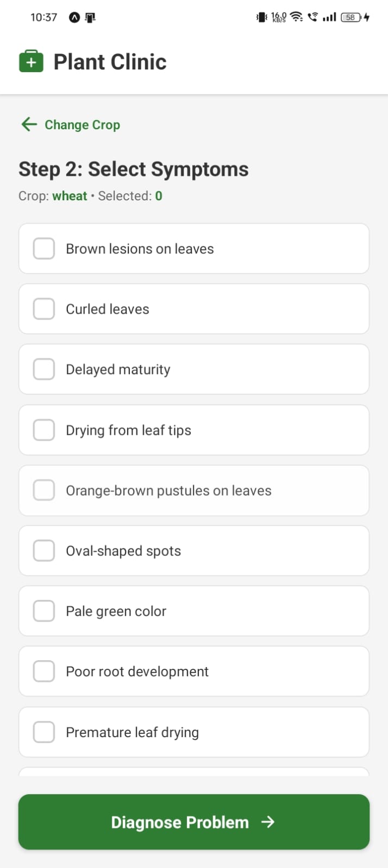Tap the Plant Clinic header title
Screen dimensions: 388x868
coord(110,62)
